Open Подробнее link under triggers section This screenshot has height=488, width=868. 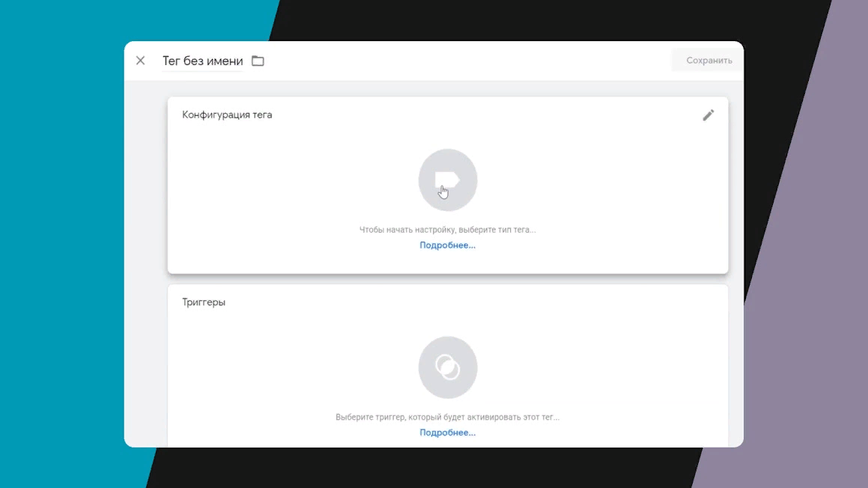447,433
